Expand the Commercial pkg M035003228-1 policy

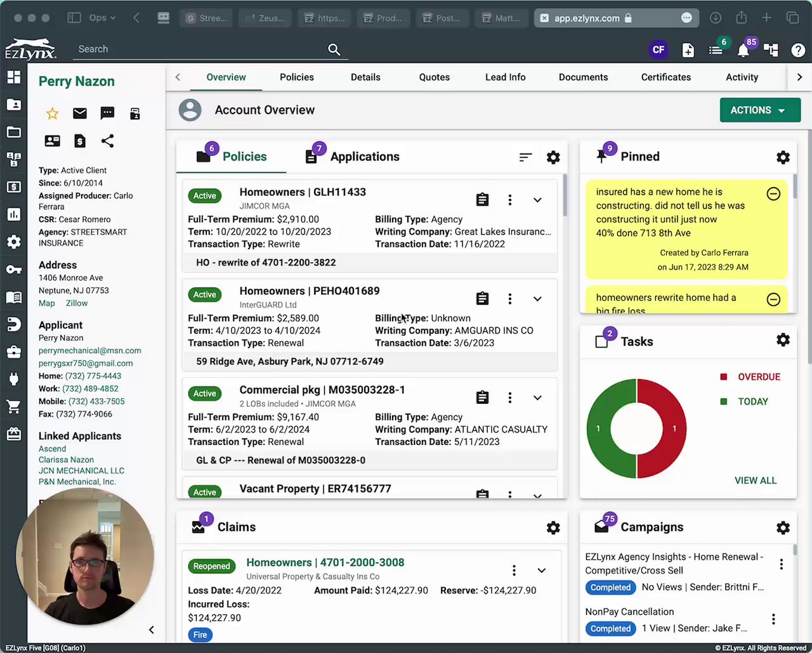[537, 398]
